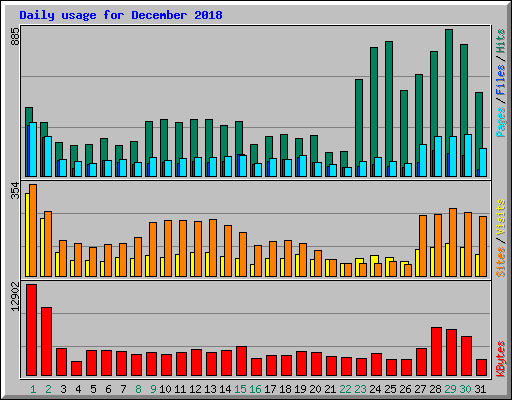Viewport: 512px width, 400px height.
Task: Click the cyan pages bar for day 30
Action: click(468, 156)
